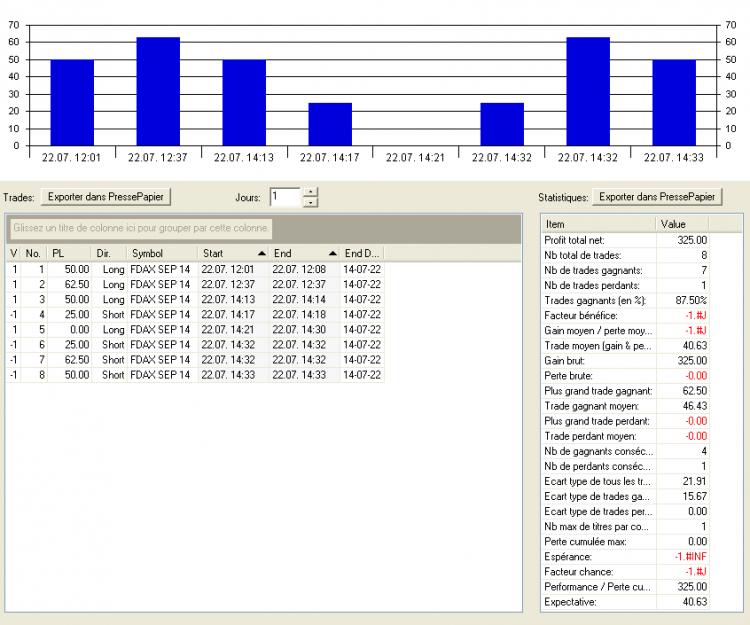Select the Nb de trades perdants row
The image size is (750, 625).
pyautogui.click(x=625, y=285)
